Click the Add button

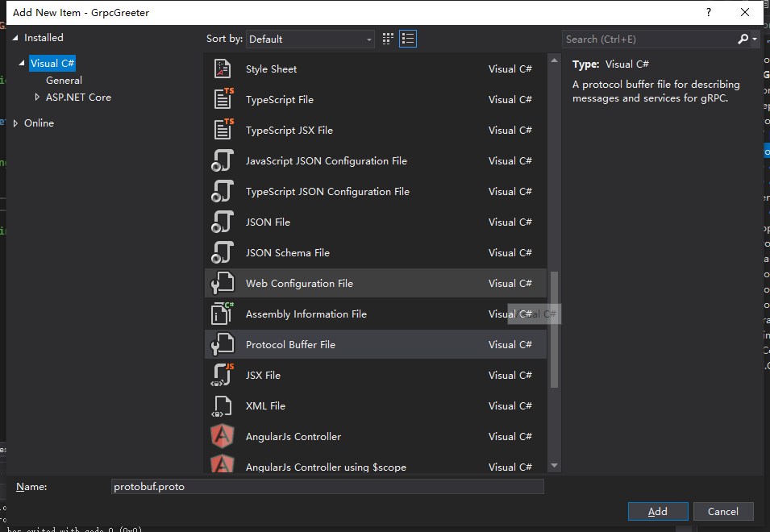pyautogui.click(x=658, y=511)
